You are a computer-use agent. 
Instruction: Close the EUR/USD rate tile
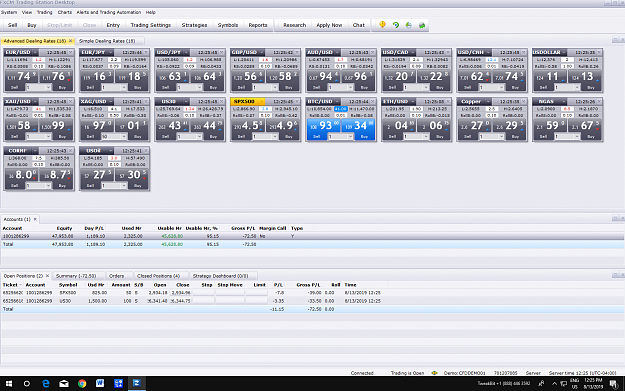[71, 52]
